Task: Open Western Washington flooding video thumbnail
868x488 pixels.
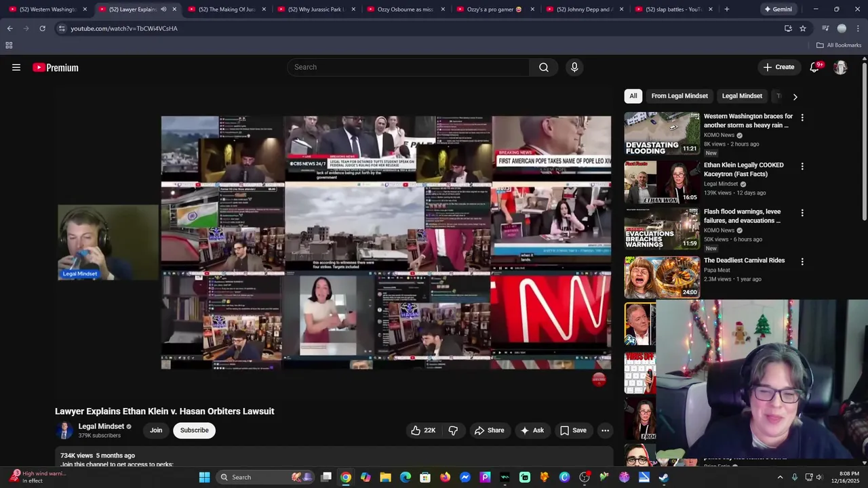Action: pos(662,134)
